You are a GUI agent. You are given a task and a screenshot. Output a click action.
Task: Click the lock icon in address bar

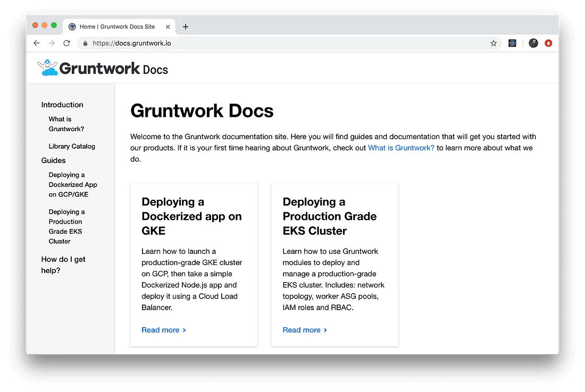click(x=85, y=43)
